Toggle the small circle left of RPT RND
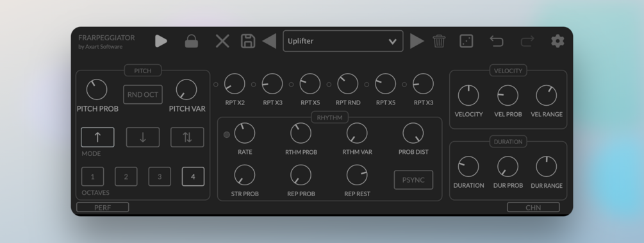The image size is (644, 243). click(329, 84)
